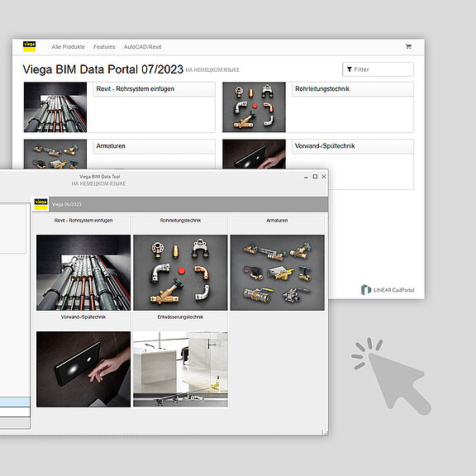This screenshot has width=476, height=476.
Task: Minimize the Viega BIM Data Tool window
Action: 306,177
